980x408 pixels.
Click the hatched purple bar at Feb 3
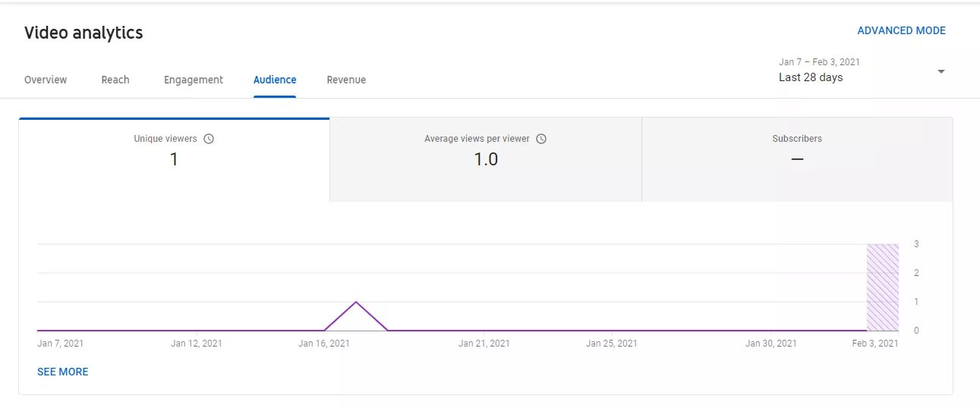tap(882, 287)
